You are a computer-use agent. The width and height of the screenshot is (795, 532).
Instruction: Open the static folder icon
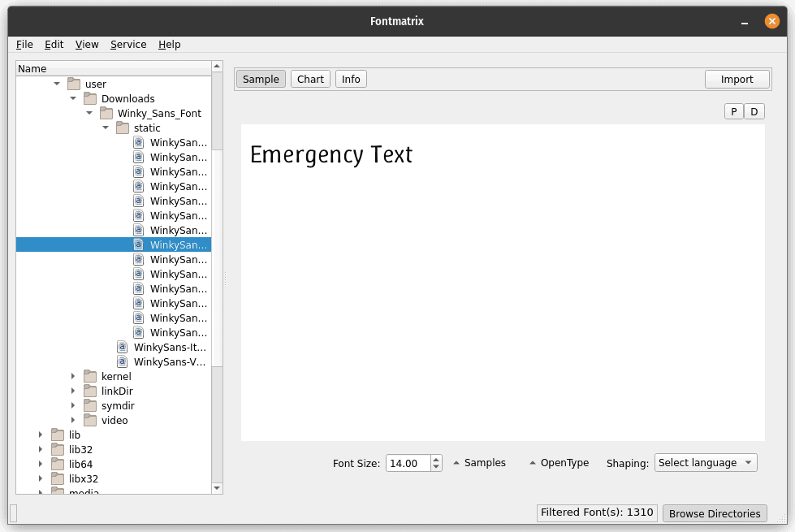(122, 128)
